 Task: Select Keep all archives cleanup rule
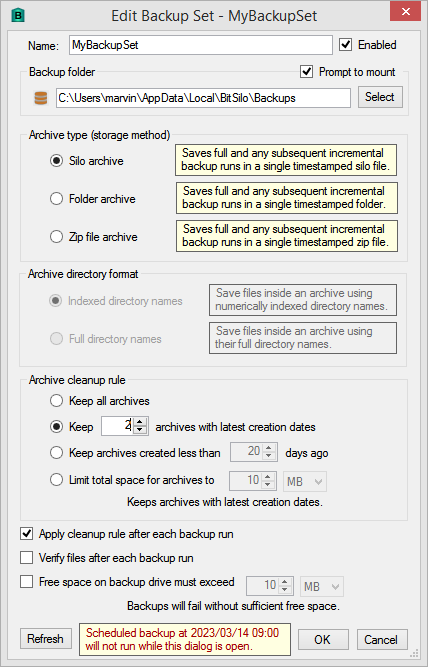tap(56, 401)
